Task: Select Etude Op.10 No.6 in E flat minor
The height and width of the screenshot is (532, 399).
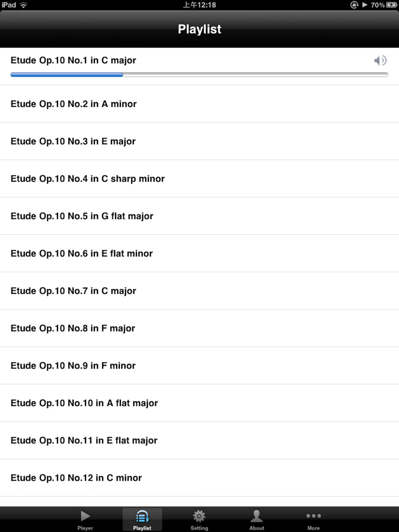Action: (81, 254)
